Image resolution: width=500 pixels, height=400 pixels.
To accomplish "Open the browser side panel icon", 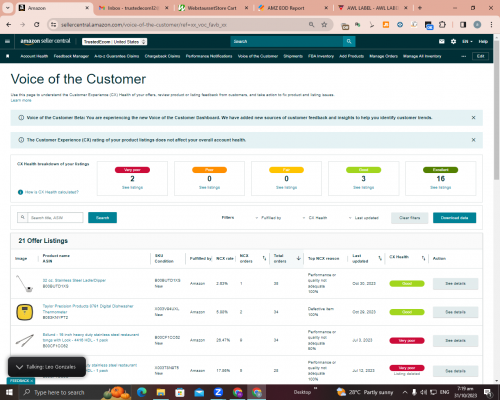I will pos(463,25).
